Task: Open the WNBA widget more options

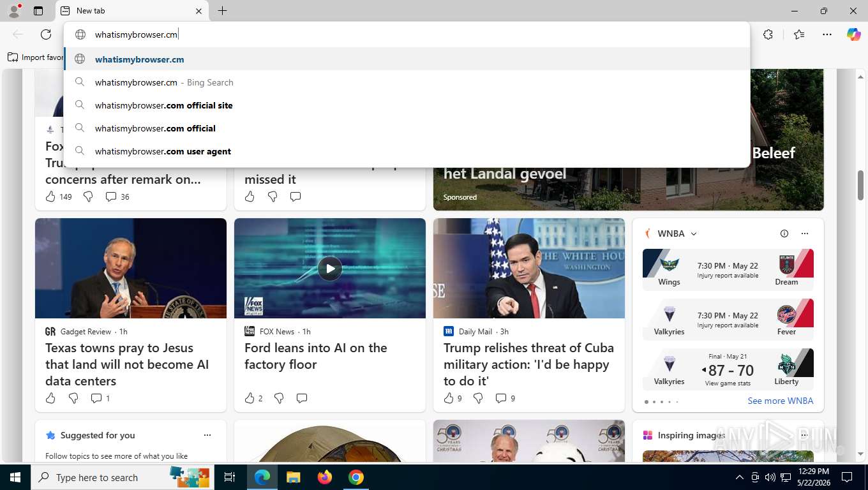Action: point(805,234)
